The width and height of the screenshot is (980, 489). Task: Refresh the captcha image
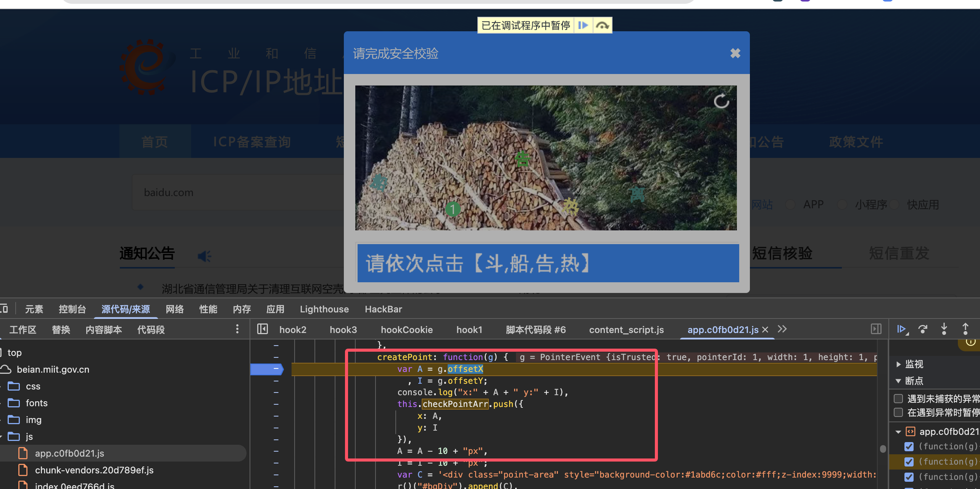click(721, 101)
